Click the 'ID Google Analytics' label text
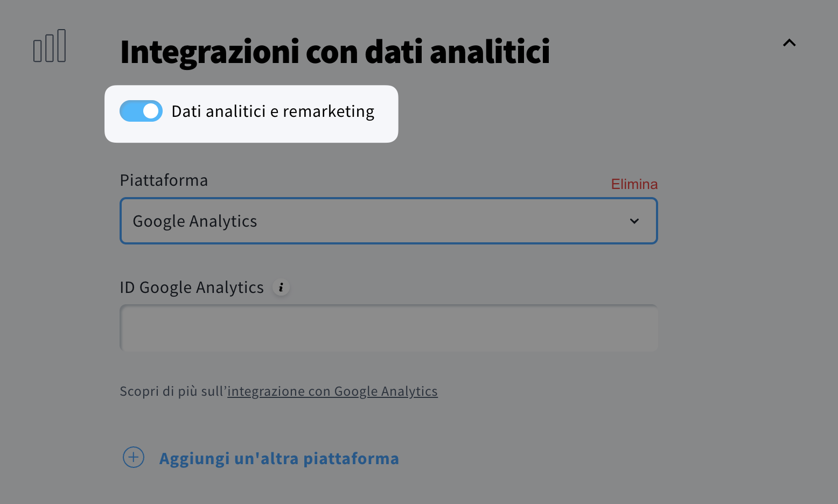The width and height of the screenshot is (838, 504). click(192, 288)
